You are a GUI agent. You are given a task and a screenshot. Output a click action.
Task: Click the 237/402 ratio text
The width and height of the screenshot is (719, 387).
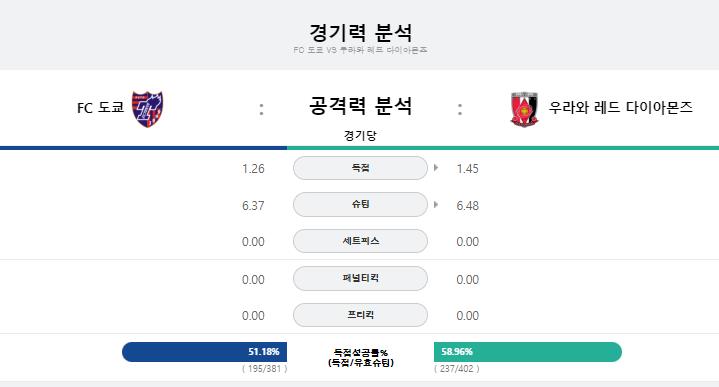457,369
